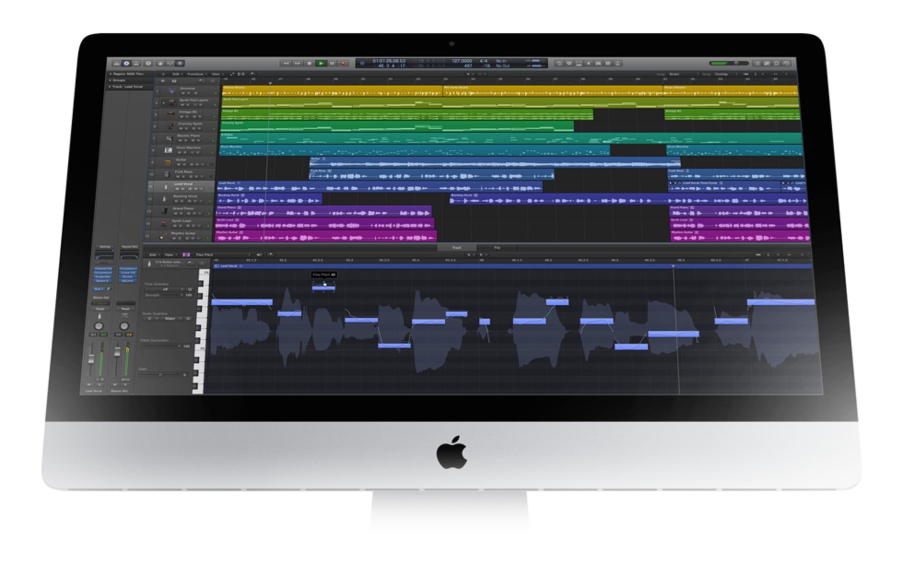Screen dimensions: 903x588
Task: Enable the Cycle mode button
Action: point(559,63)
